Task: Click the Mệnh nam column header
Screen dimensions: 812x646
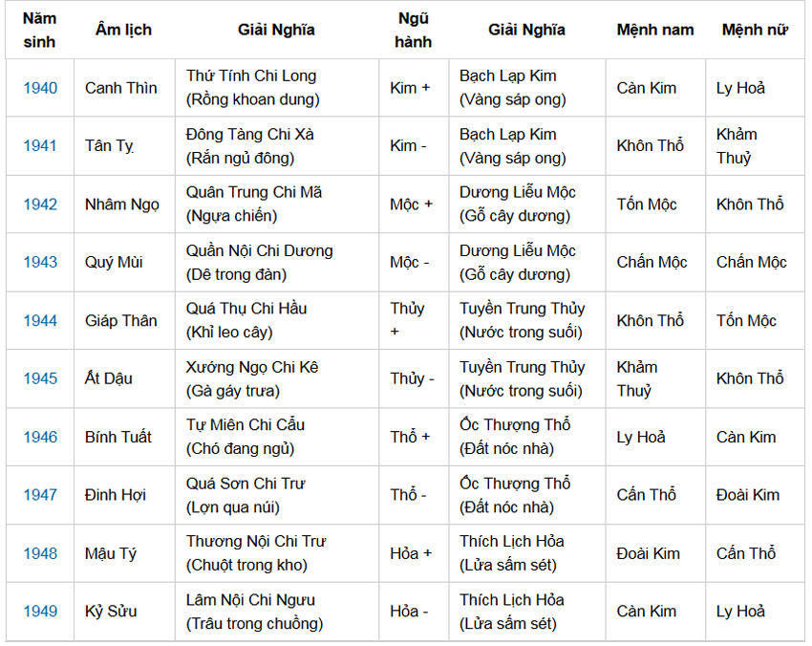Action: coord(655,30)
